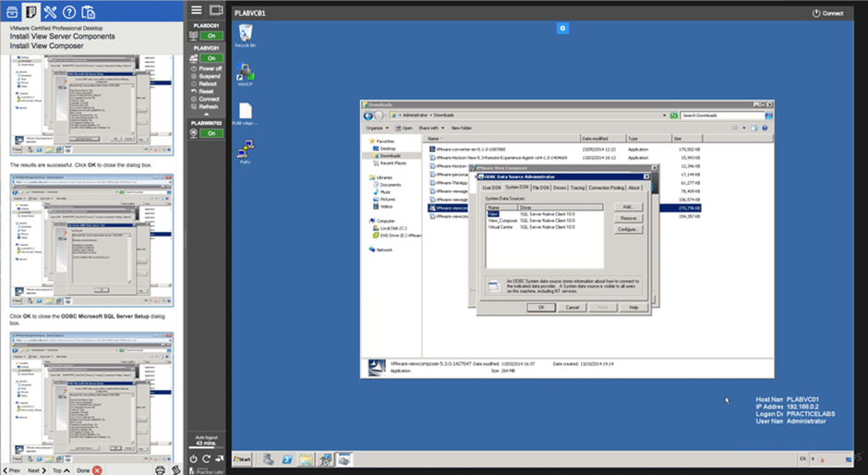868x475 pixels.
Task: Collapse PLABVC01 options with up arrow
Action: 207,115
